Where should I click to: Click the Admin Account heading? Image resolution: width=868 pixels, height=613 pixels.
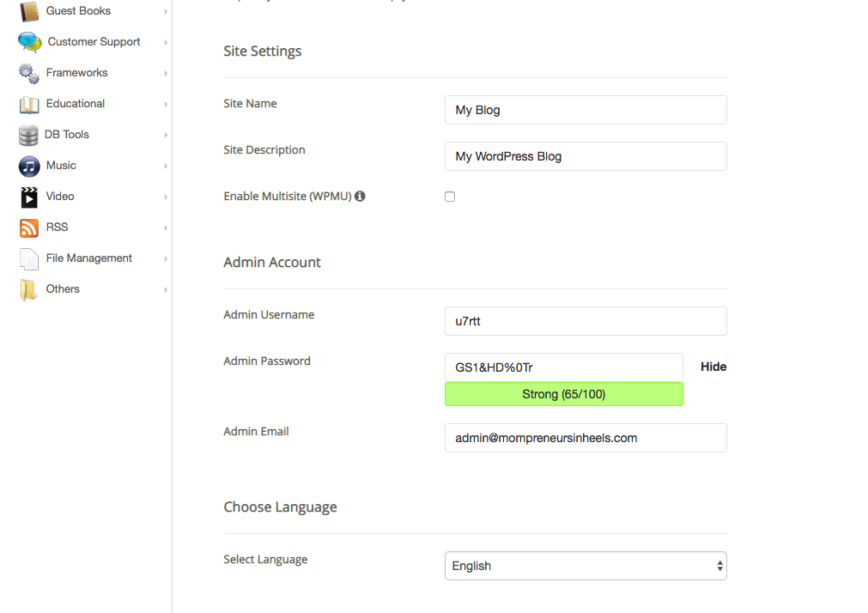272,262
